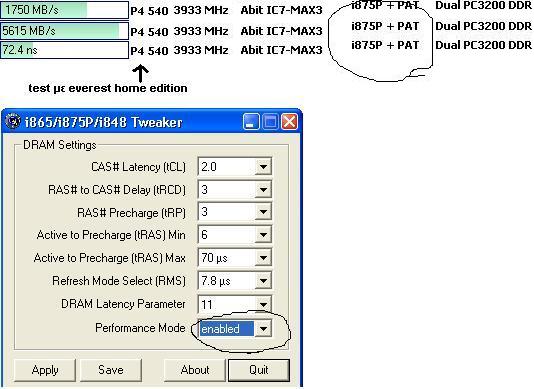Click the 'DRAM Settings' group heading
The height and width of the screenshot is (389, 534).
(60, 145)
